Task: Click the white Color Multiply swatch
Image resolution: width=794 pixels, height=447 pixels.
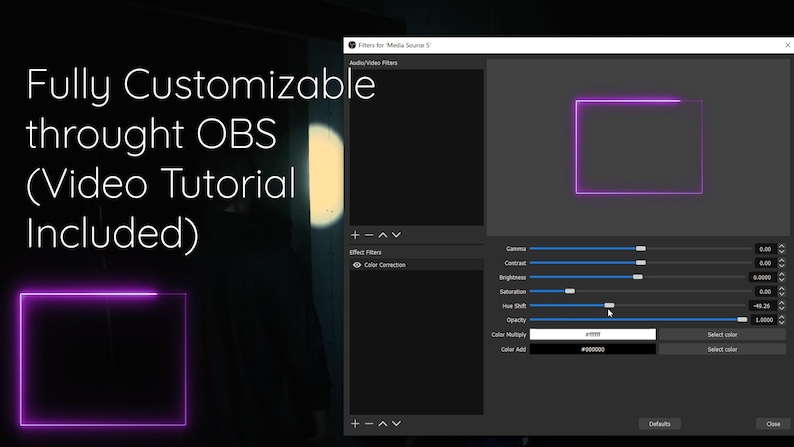Action: (592, 334)
